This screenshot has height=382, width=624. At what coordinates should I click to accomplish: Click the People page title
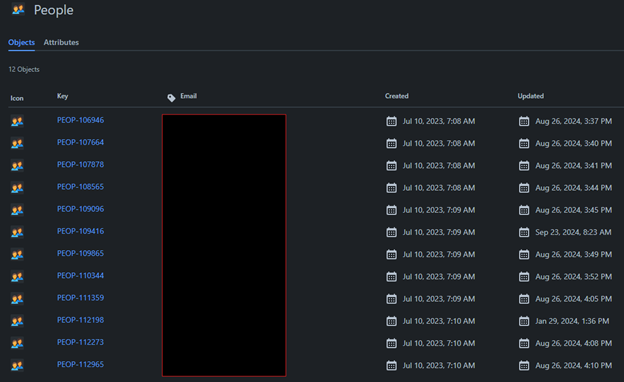coord(53,10)
